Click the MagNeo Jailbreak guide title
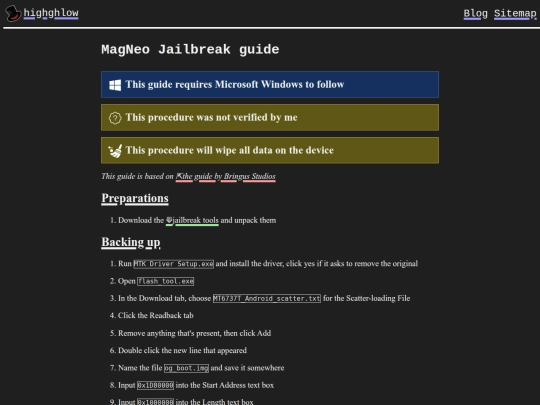540x405 pixels. pos(190,50)
